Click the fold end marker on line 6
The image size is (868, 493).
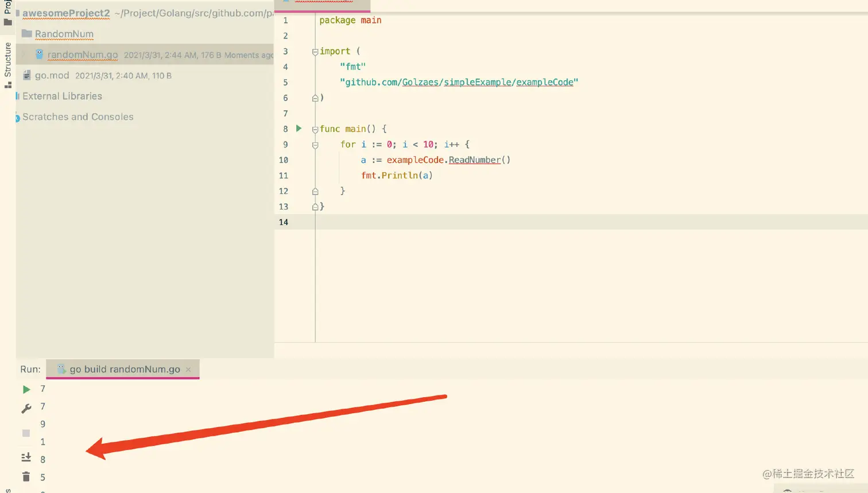point(315,98)
